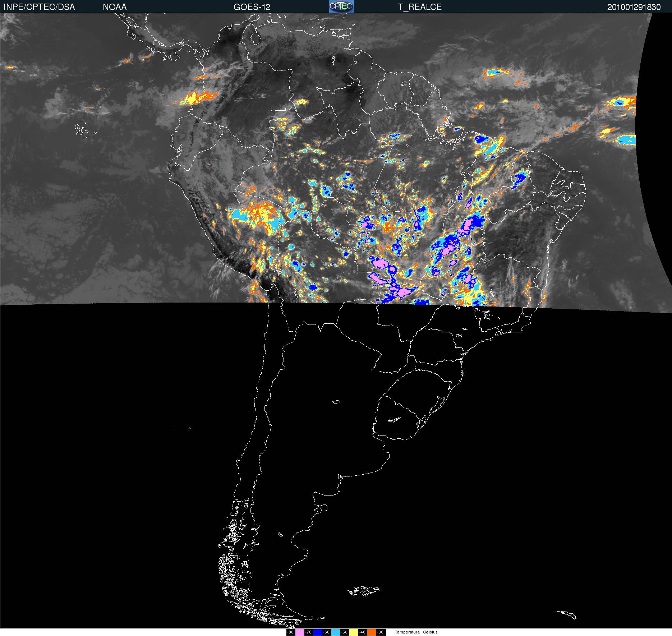The height and width of the screenshot is (636, 672).
Task: Click the -60 legend value
Action: 326,632
